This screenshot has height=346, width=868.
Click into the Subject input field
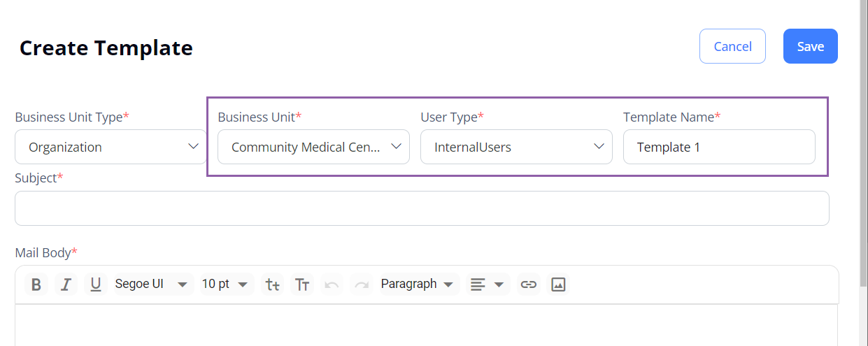pos(422,208)
